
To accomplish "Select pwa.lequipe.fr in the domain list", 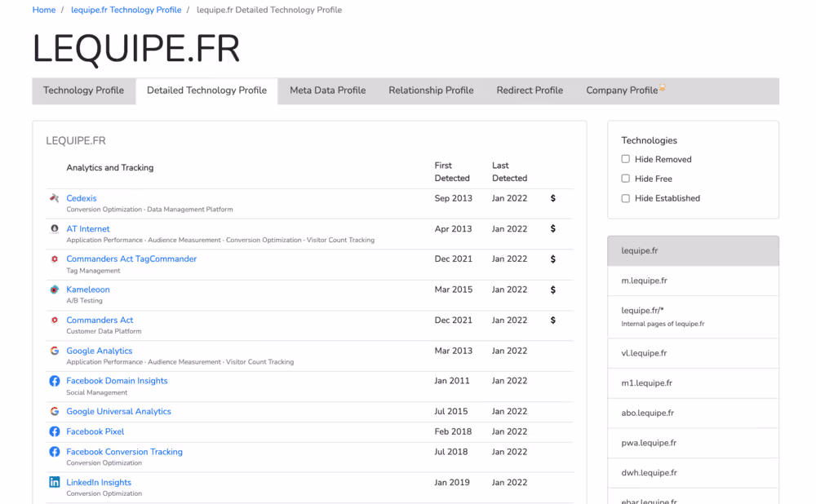I will pos(693,443).
